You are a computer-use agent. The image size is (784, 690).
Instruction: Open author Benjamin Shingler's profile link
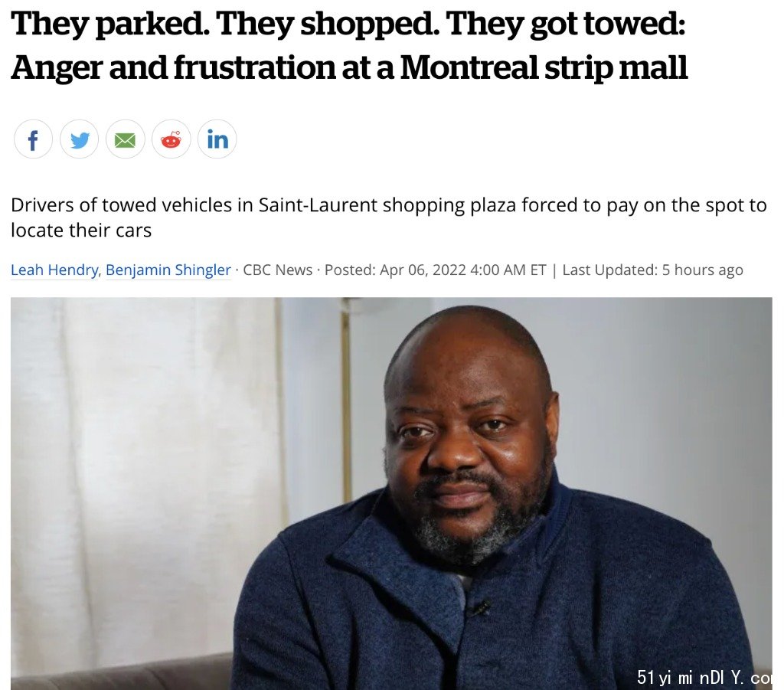click(168, 270)
